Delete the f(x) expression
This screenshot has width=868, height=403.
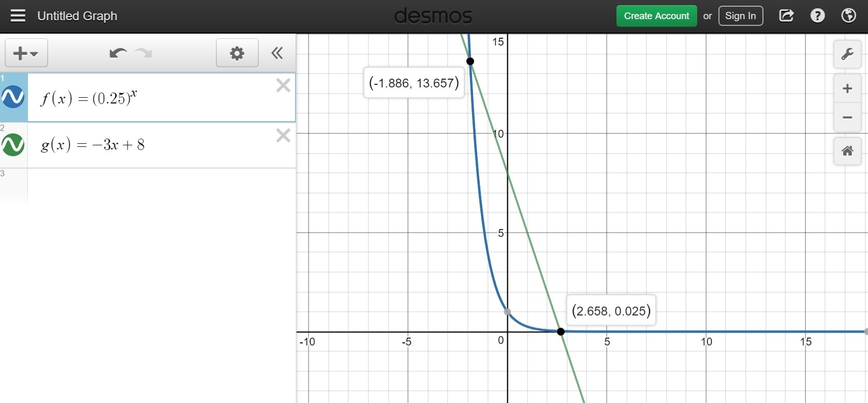(x=283, y=85)
